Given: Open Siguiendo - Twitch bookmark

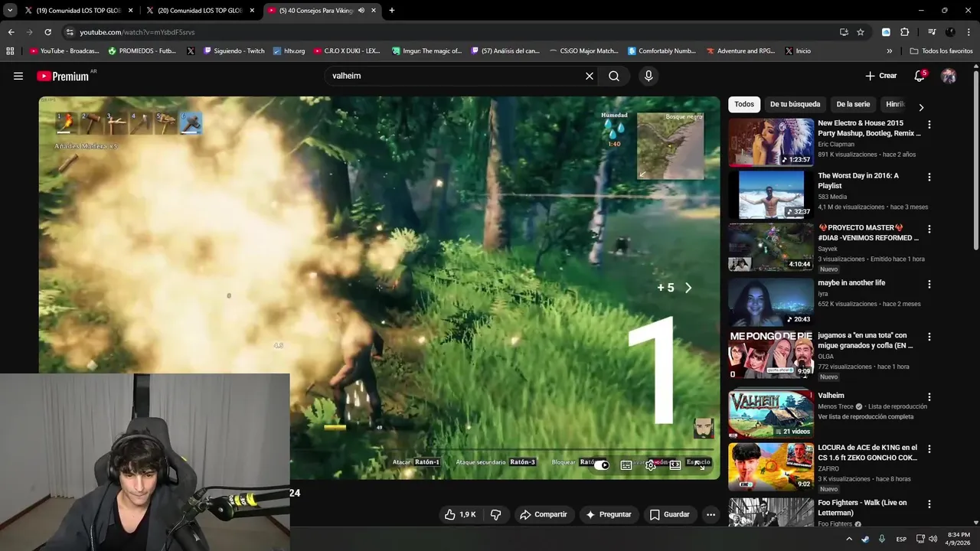Looking at the screenshot, I should tap(234, 51).
